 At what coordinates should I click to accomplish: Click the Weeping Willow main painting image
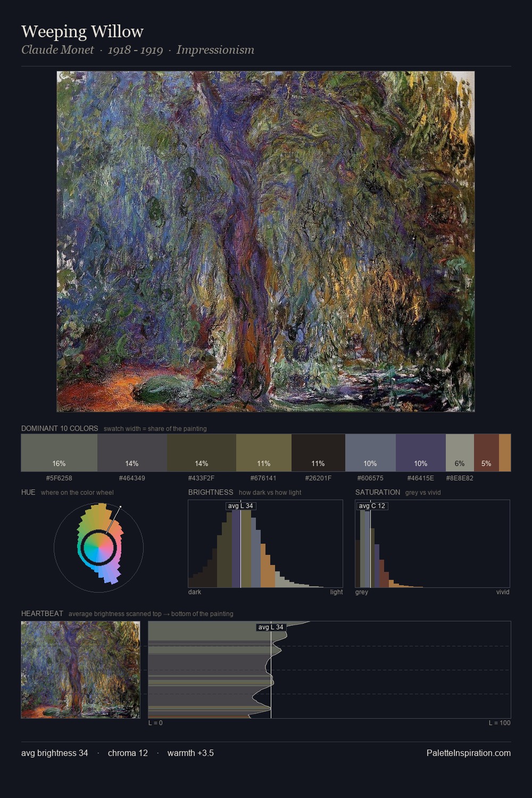(265, 242)
